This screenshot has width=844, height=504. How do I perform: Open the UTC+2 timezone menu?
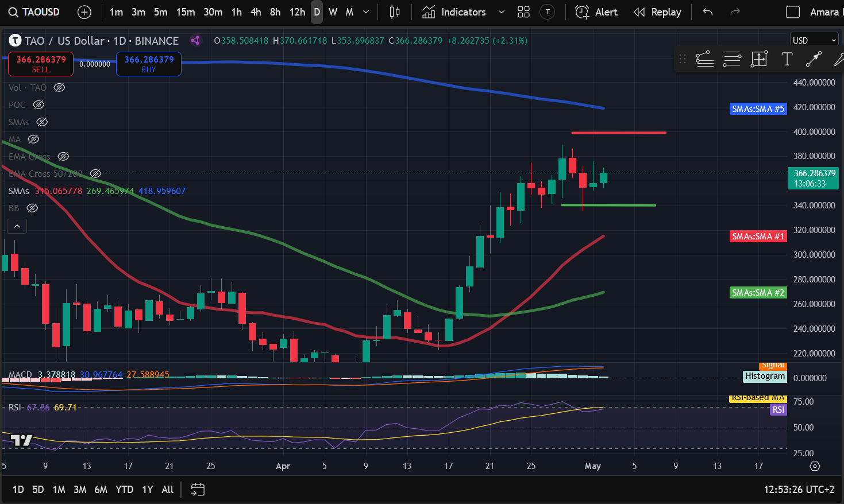coord(799,490)
